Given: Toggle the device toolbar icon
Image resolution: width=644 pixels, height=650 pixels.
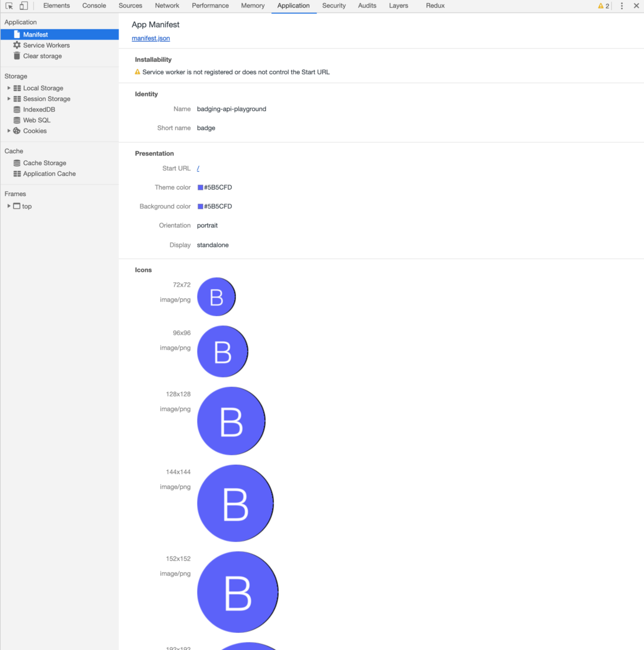Looking at the screenshot, I should pyautogui.click(x=23, y=6).
